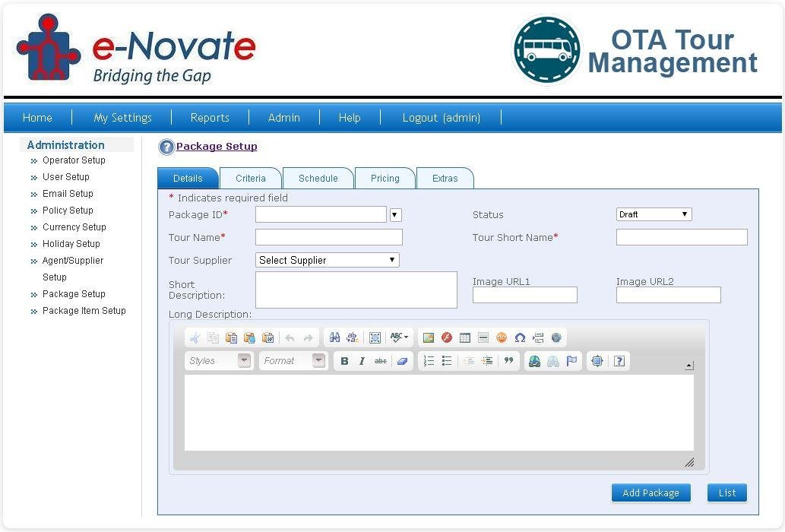Screen dimensions: 785x532
Task: Insert image using the editor toolbar
Action: [429, 338]
